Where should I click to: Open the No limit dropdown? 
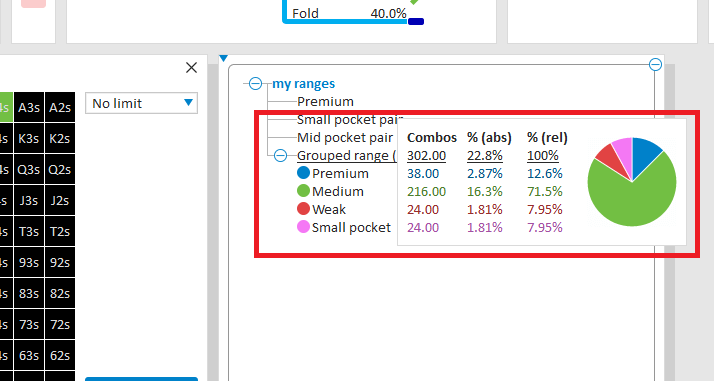coord(142,103)
